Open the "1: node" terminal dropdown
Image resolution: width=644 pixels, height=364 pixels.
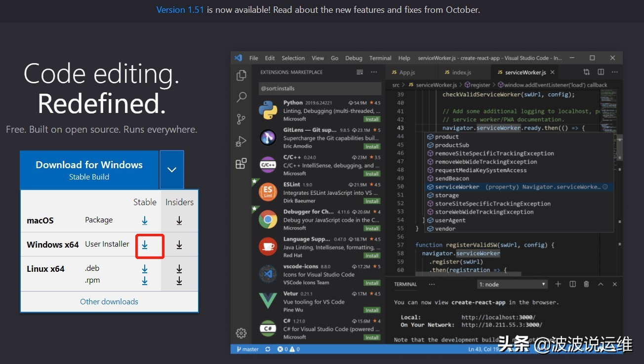pos(512,284)
